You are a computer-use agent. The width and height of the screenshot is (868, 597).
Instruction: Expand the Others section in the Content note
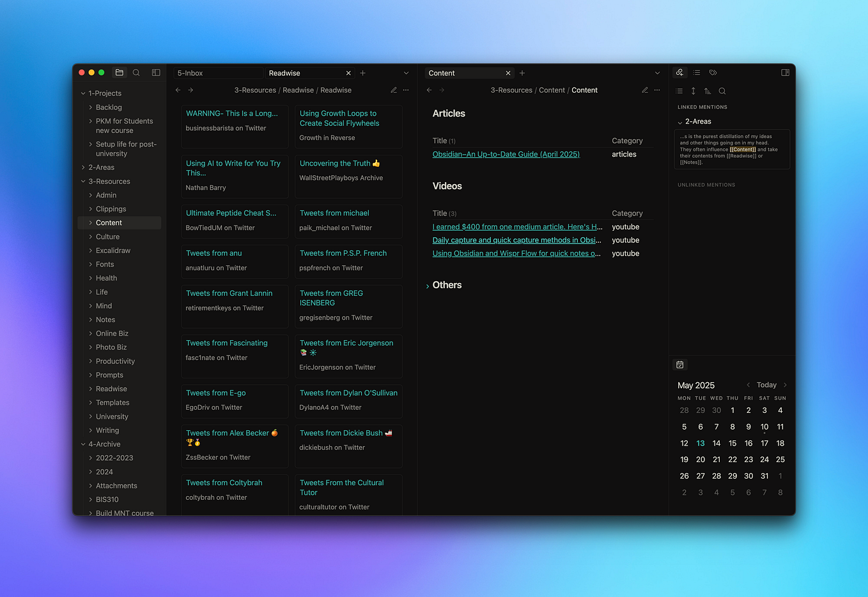click(x=428, y=285)
